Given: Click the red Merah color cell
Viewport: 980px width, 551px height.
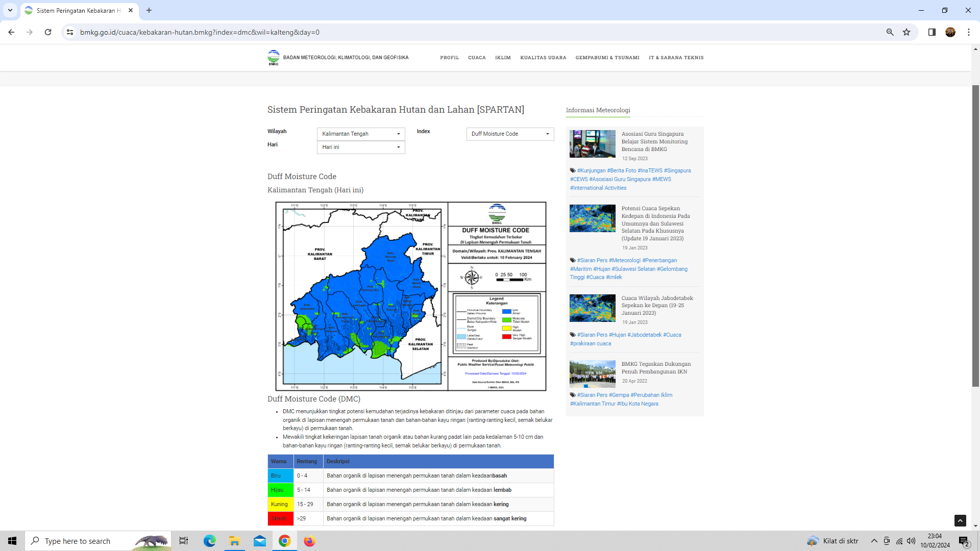Looking at the screenshot, I should [x=281, y=518].
